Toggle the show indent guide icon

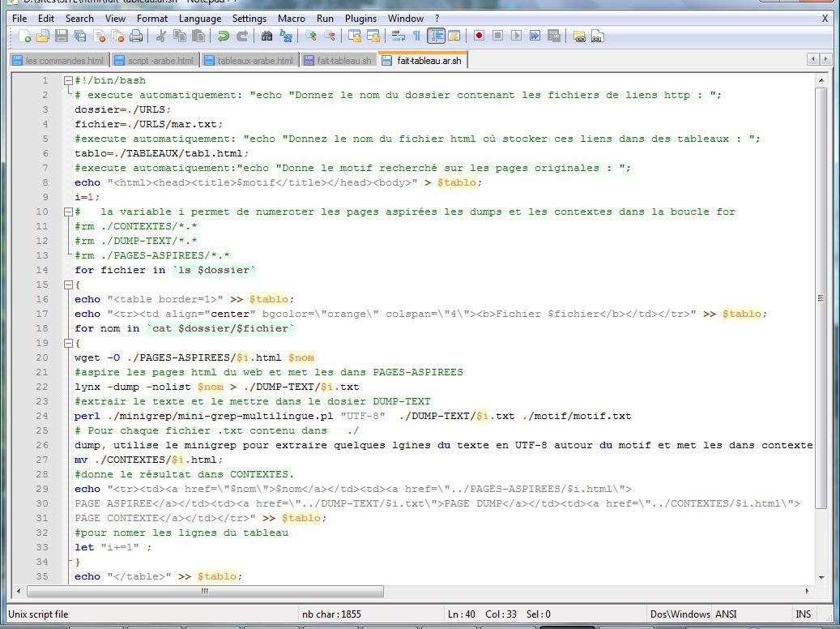[436, 36]
